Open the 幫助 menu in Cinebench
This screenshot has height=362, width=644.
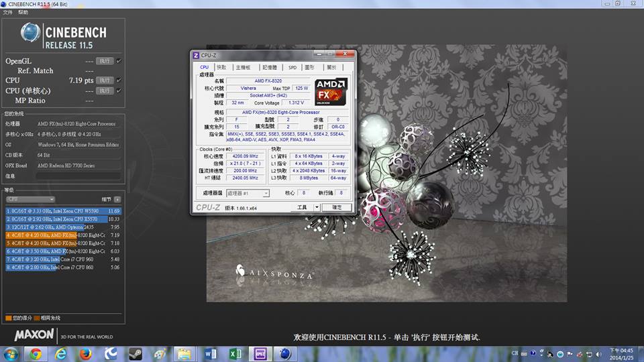click(x=23, y=12)
